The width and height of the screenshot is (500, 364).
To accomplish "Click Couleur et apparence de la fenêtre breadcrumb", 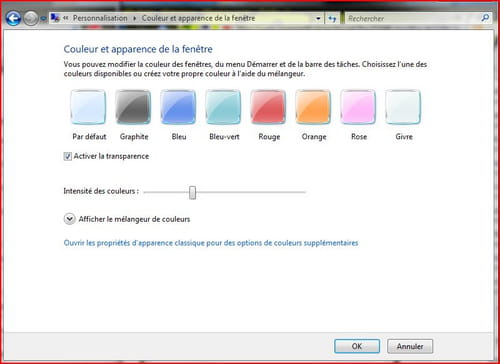I will [x=198, y=18].
